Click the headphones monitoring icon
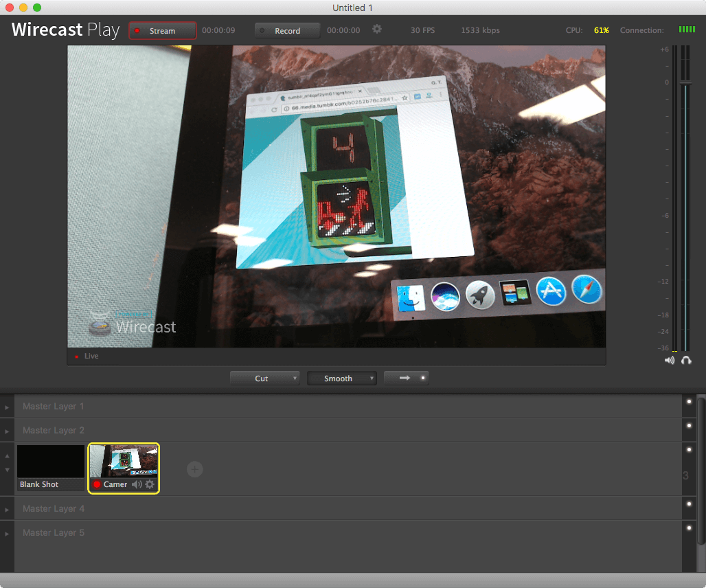This screenshot has height=588, width=706. [x=686, y=360]
